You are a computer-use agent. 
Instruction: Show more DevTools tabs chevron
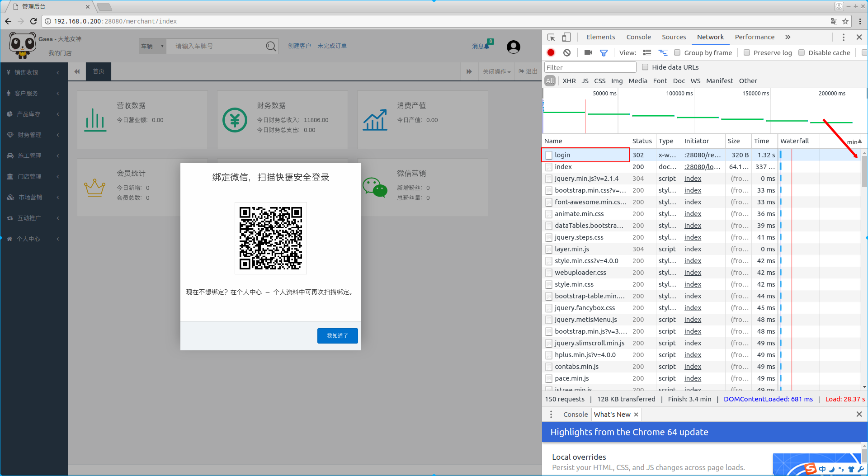click(x=788, y=37)
